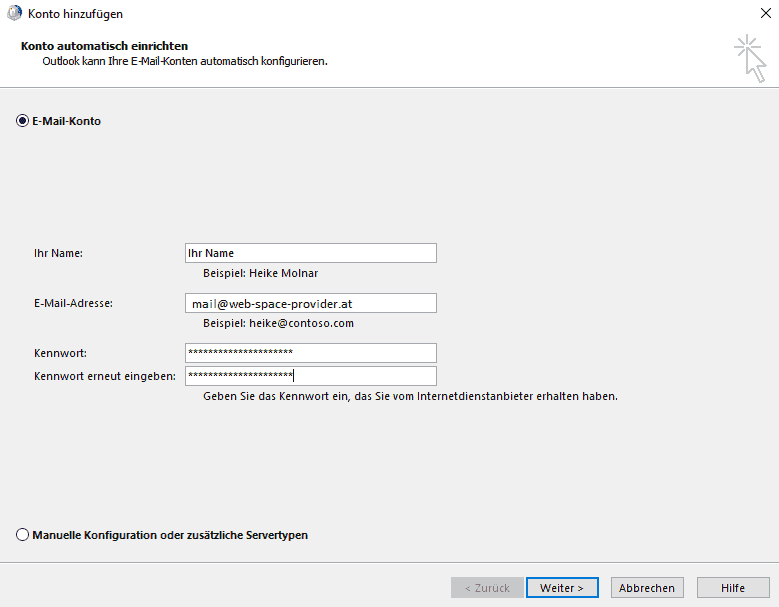
Task: Click the Beispiel: Heike Molnar hint text
Action: point(260,273)
